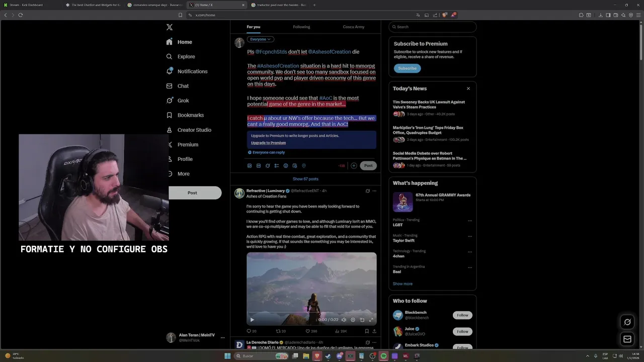Play the video in Refractive post
Image resolution: width=644 pixels, height=362 pixels.
tap(252, 320)
